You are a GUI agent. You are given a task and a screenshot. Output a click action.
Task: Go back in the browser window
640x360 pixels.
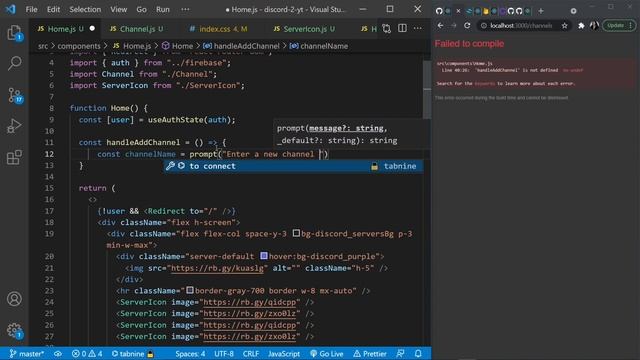pyautogui.click(x=440, y=25)
